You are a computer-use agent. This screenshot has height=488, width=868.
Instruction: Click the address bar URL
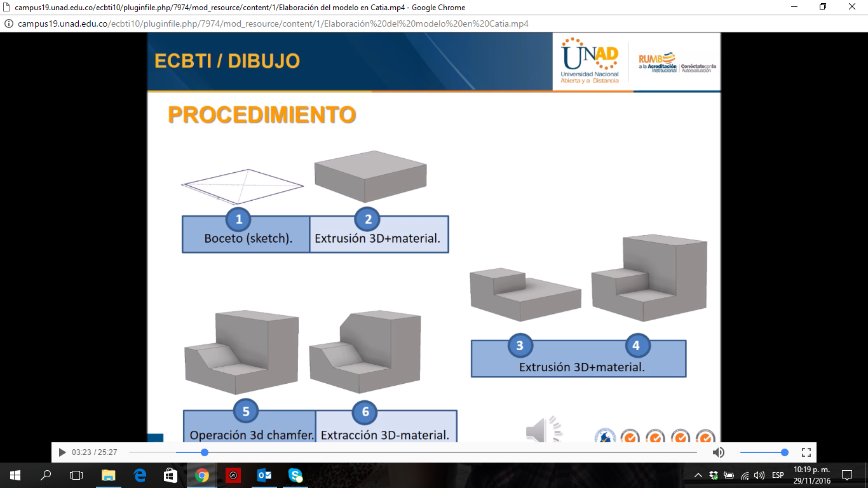[273, 24]
